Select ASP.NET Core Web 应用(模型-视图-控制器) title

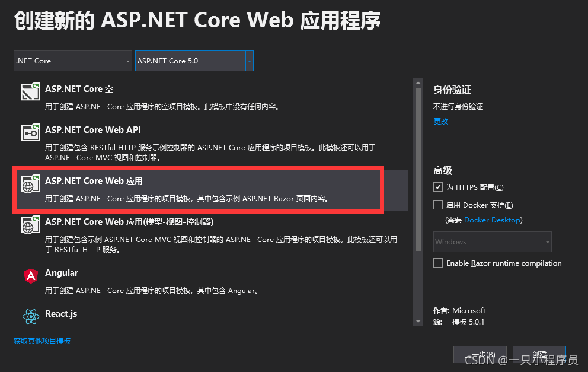129,222
